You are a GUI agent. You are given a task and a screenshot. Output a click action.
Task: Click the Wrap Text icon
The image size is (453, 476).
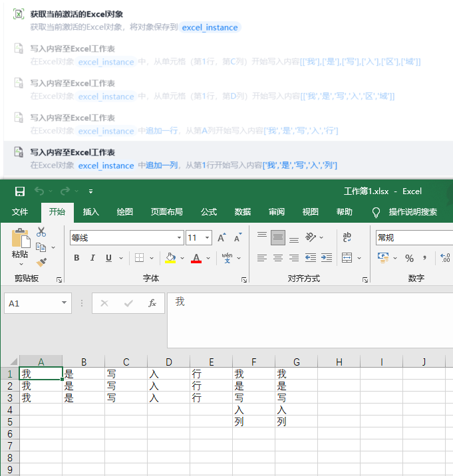(x=347, y=237)
